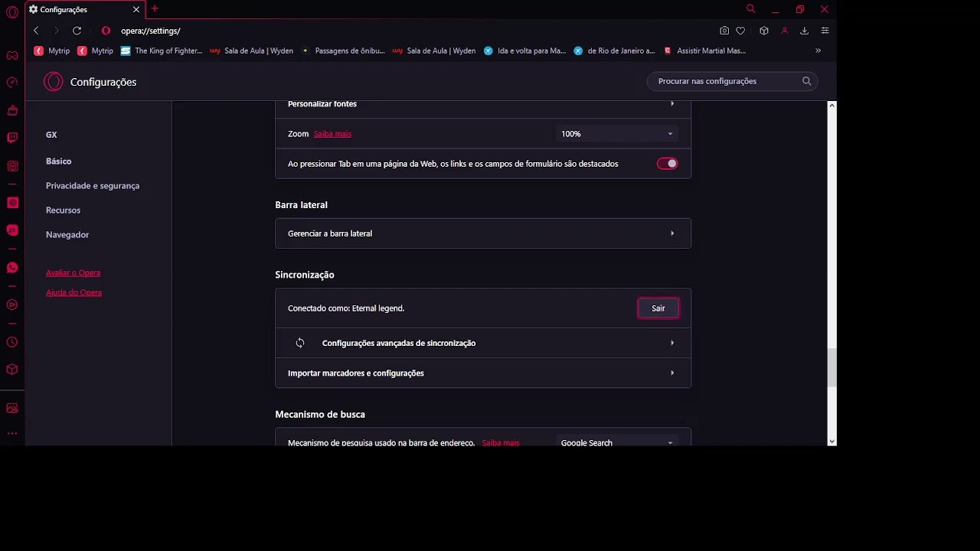
Task: Expand Personalizar fontes
Action: pos(483,106)
